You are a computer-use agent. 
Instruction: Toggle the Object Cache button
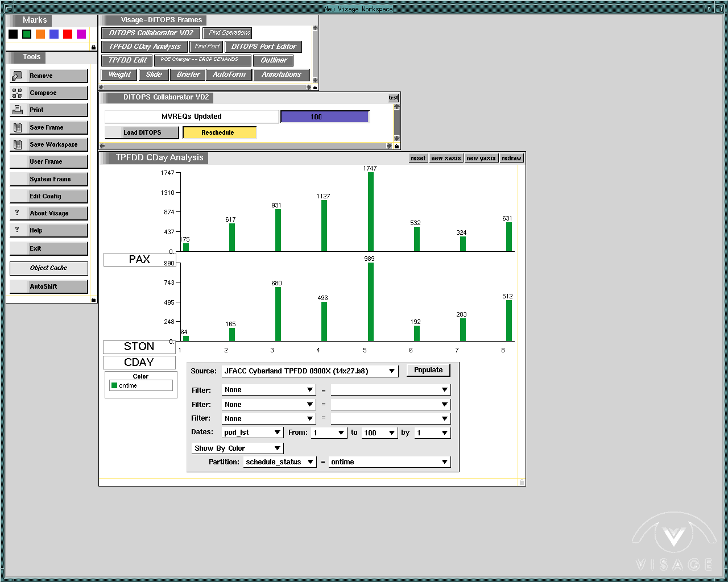coord(48,268)
